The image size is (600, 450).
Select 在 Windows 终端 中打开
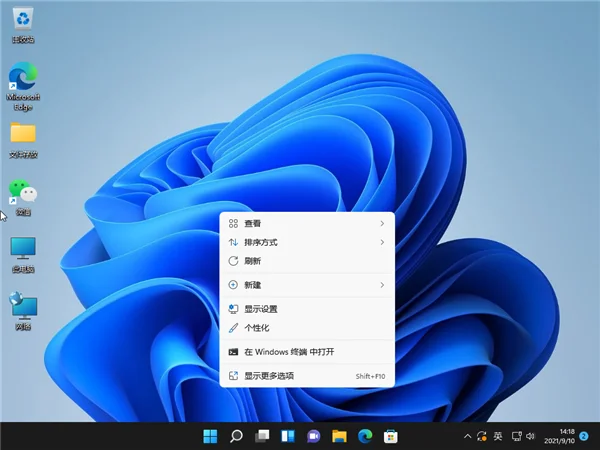tap(307, 352)
